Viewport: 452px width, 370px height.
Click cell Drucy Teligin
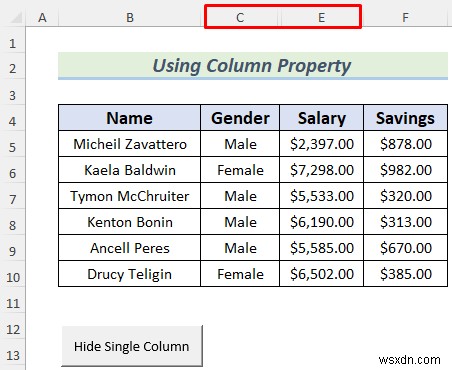pos(130,274)
